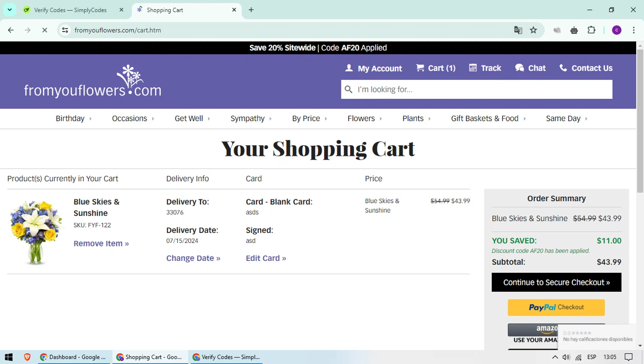644x364 pixels.
Task: Click Remove Item link
Action: coord(101,244)
